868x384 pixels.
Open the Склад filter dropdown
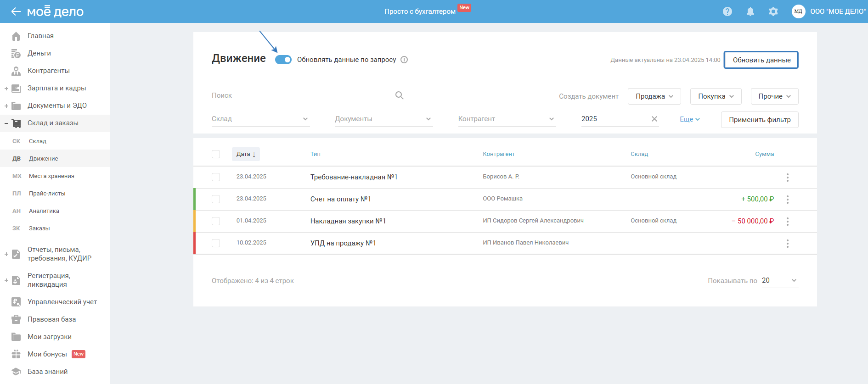260,119
